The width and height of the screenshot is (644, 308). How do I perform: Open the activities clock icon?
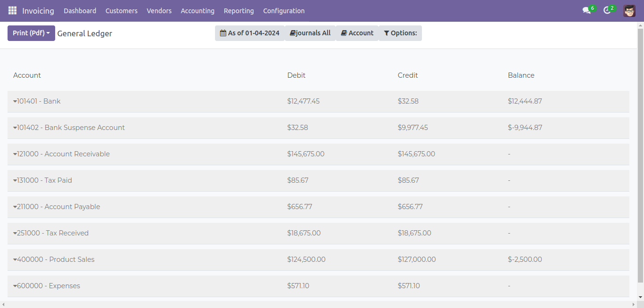pyautogui.click(x=607, y=10)
